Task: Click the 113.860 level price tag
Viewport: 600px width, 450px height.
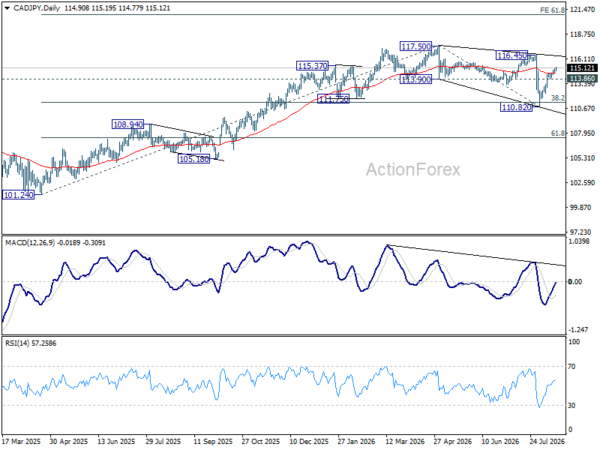Action: coord(582,78)
